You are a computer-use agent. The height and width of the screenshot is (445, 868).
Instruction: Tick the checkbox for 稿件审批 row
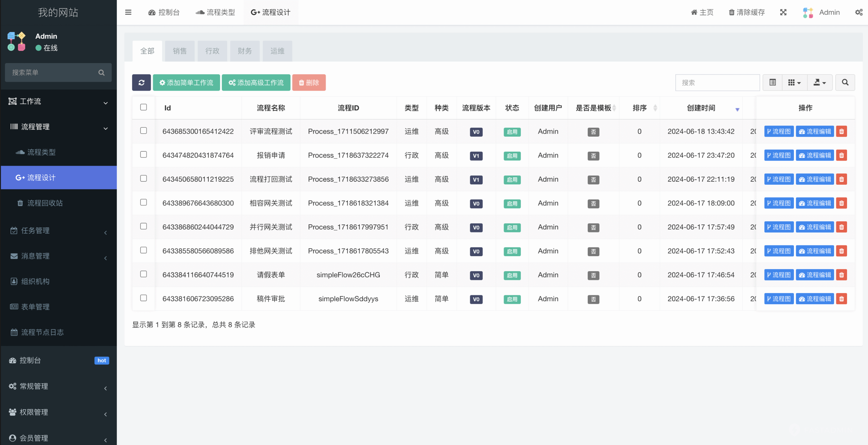pos(143,298)
